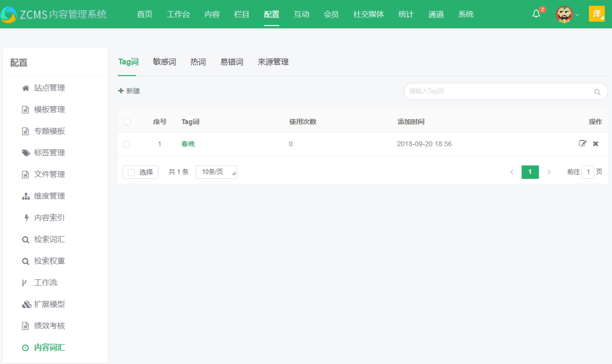Click the delete X icon on the 春晚 row
612x364 pixels.
point(596,144)
